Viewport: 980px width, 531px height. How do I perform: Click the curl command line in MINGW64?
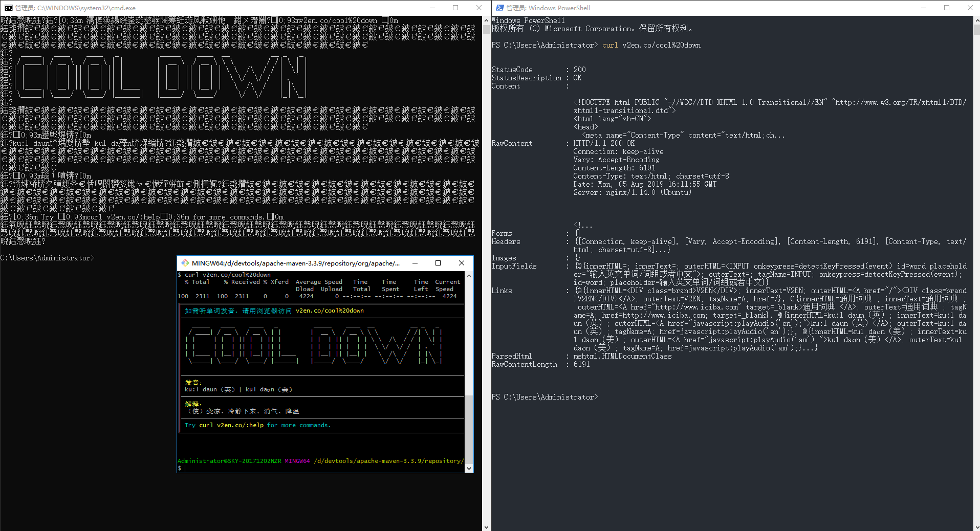tap(224, 275)
